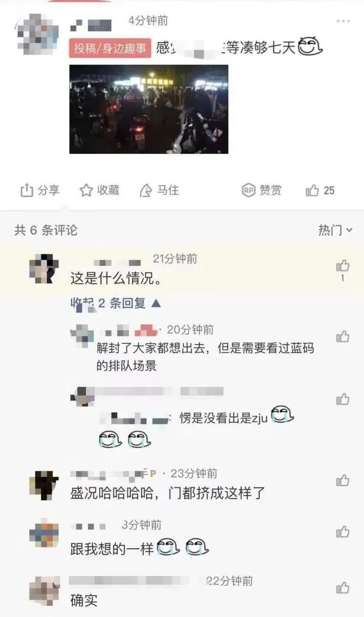Viewport: 364px width, 617px height.
Task: Like the reply about 解封了大家都想出去
Action: 343,337
